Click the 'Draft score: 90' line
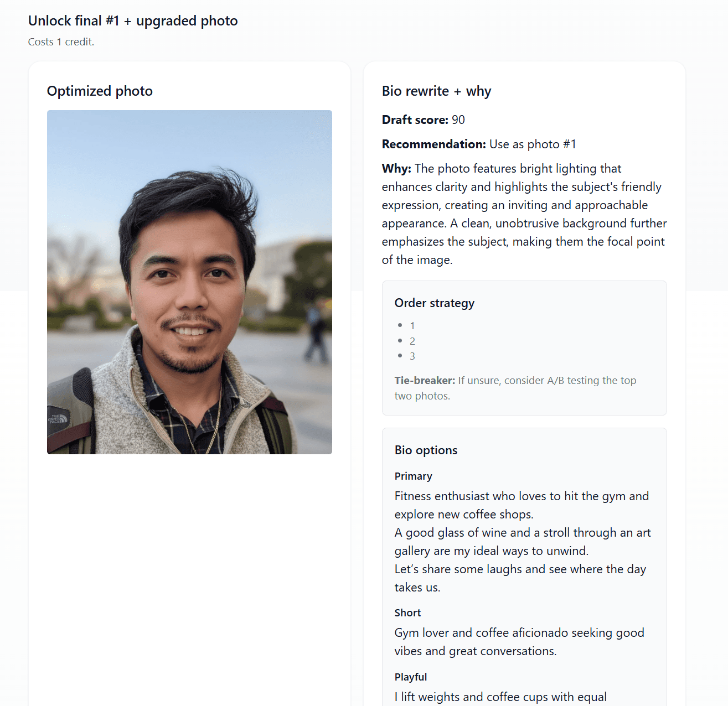Viewport: 728px width, 706px height. [x=423, y=120]
